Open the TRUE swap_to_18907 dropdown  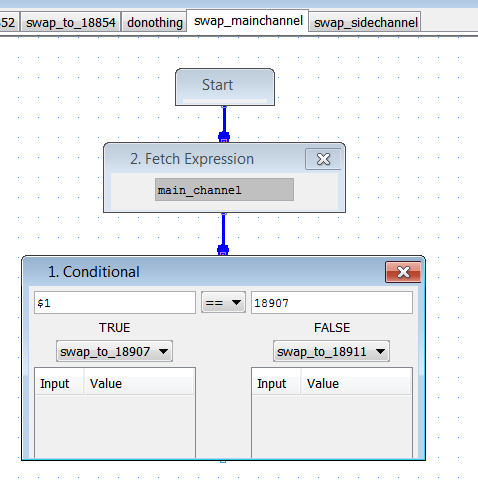tap(114, 351)
